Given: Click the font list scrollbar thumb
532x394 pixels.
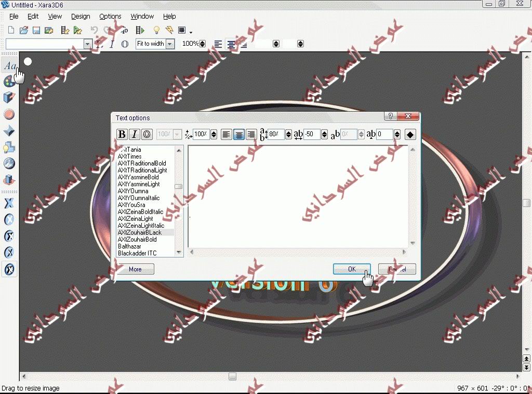Looking at the screenshot, I should pos(179,186).
